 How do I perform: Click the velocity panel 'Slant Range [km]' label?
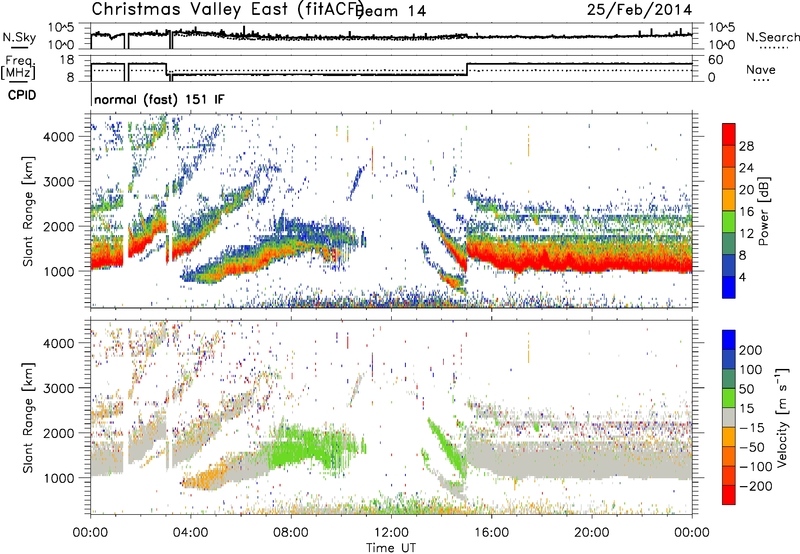[x=28, y=417]
